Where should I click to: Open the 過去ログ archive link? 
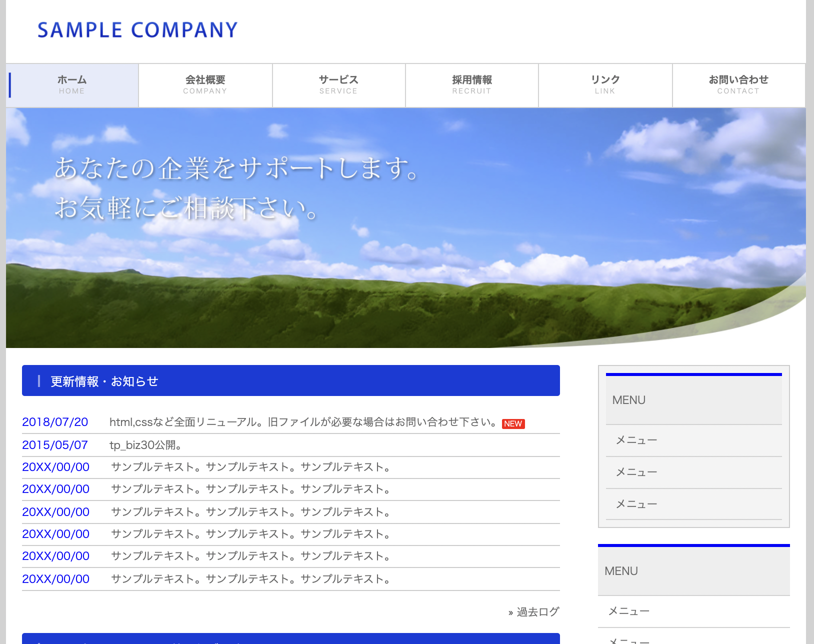point(537,612)
